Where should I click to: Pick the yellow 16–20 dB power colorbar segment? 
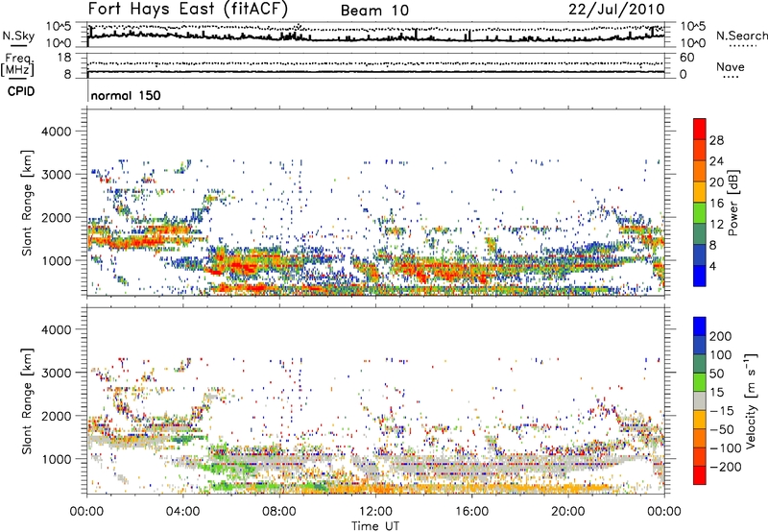[700, 192]
